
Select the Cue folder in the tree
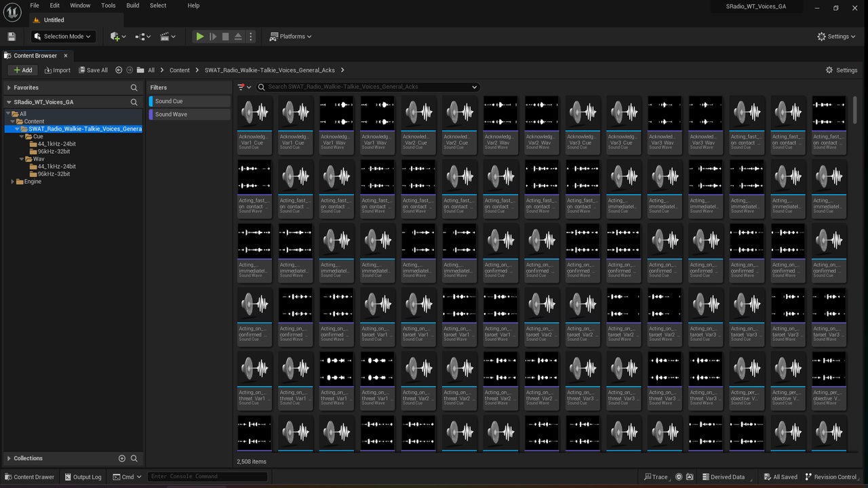coord(38,136)
